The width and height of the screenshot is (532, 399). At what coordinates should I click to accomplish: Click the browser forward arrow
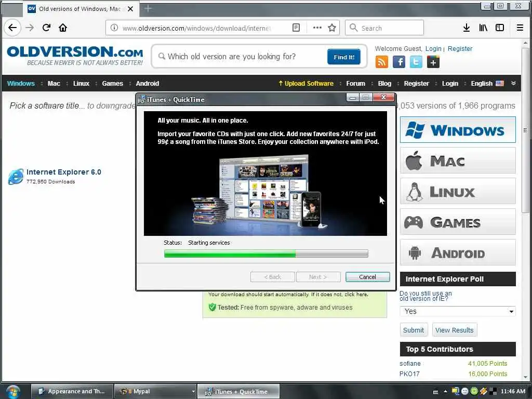pyautogui.click(x=30, y=28)
